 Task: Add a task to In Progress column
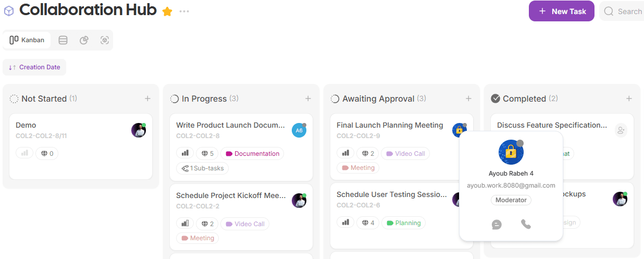click(308, 98)
